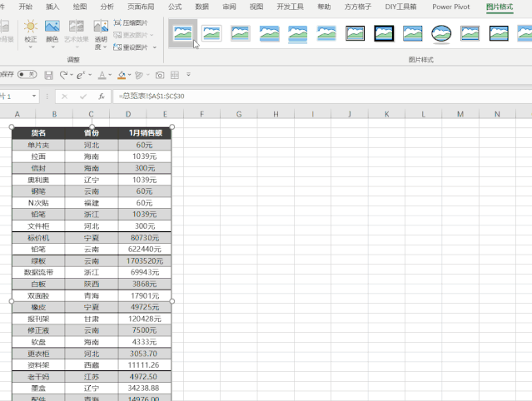Apply the second picture style with white frame
Viewport: 532px width, 401px height.
pyautogui.click(x=211, y=33)
